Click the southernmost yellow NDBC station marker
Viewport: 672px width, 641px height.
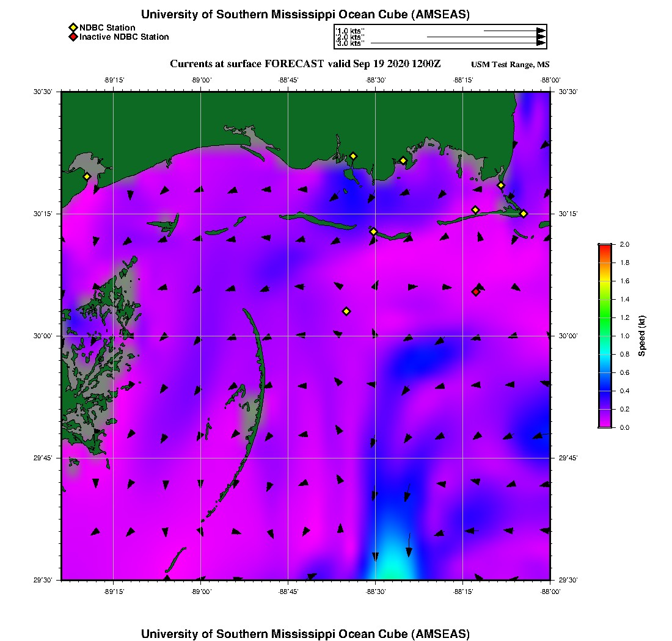pyautogui.click(x=346, y=311)
